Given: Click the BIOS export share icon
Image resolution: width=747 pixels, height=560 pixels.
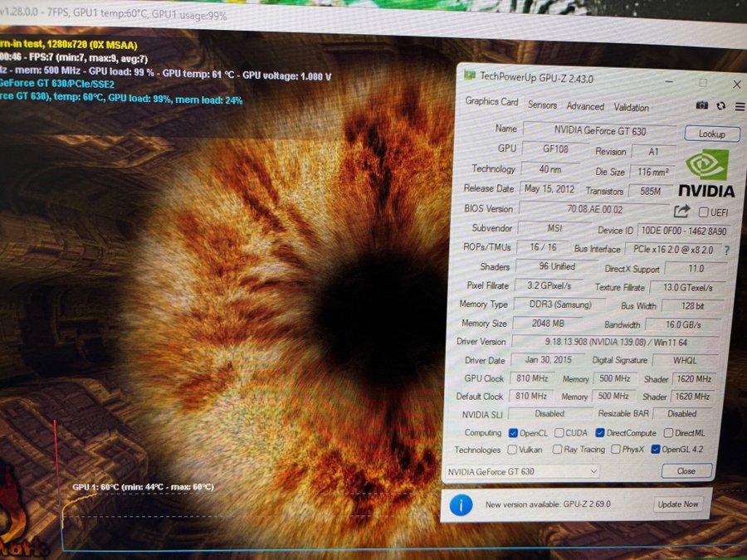Looking at the screenshot, I should [x=681, y=211].
